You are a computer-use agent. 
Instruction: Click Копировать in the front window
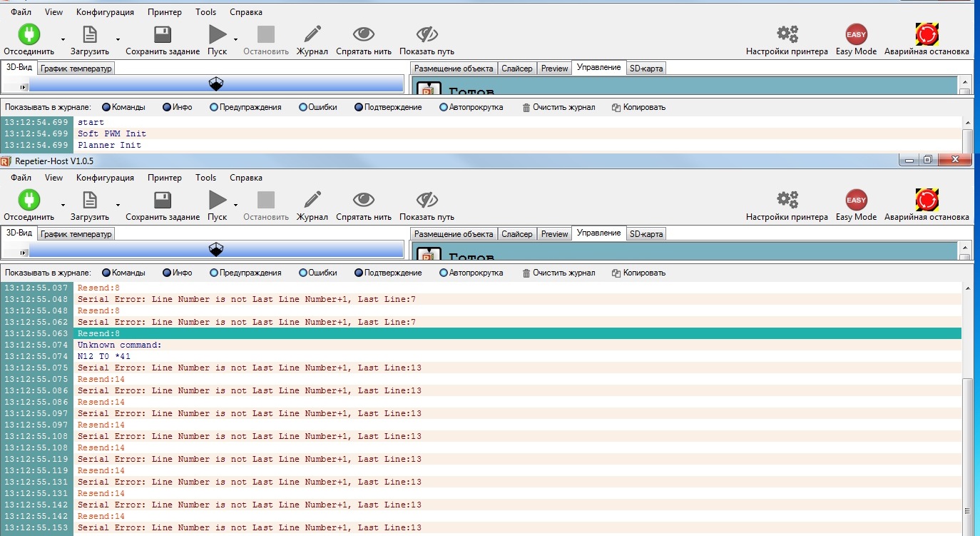638,273
